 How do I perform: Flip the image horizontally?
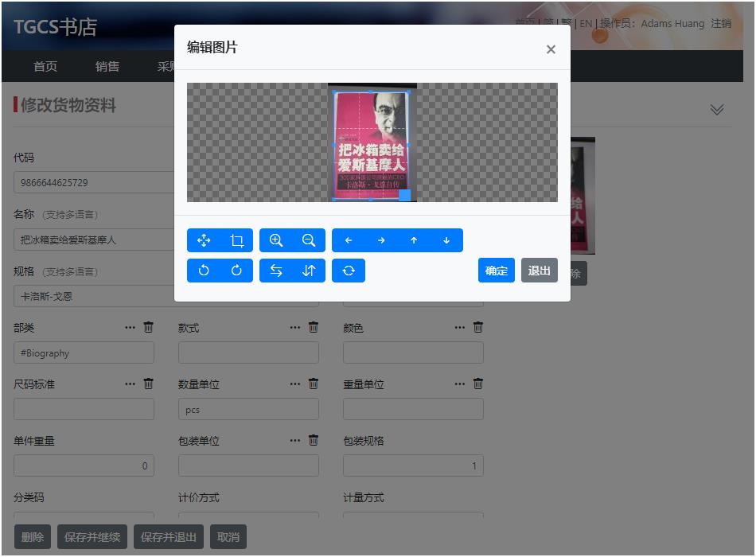pyautogui.click(x=276, y=271)
